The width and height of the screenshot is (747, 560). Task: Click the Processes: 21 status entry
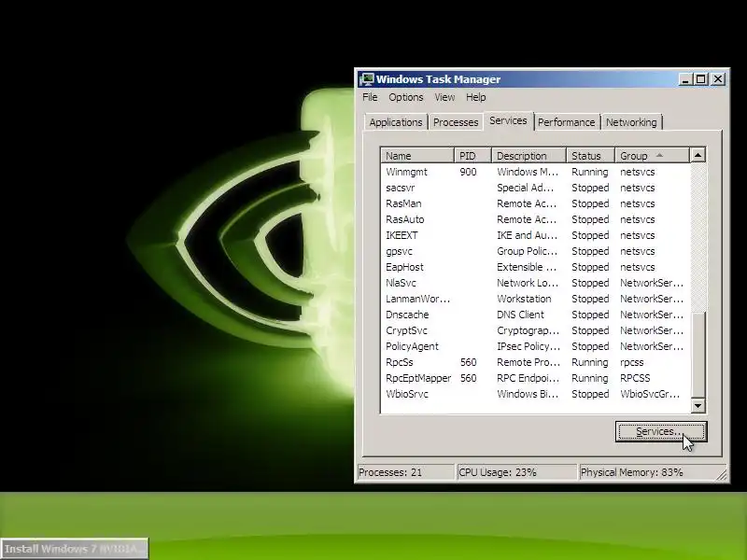(x=406, y=472)
